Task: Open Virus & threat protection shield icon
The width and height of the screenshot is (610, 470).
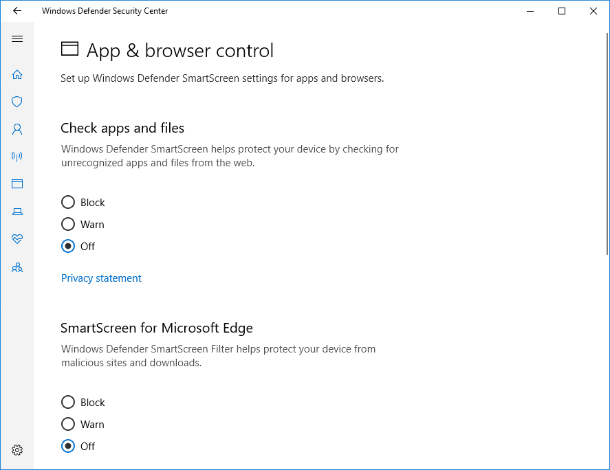Action: coord(17,102)
